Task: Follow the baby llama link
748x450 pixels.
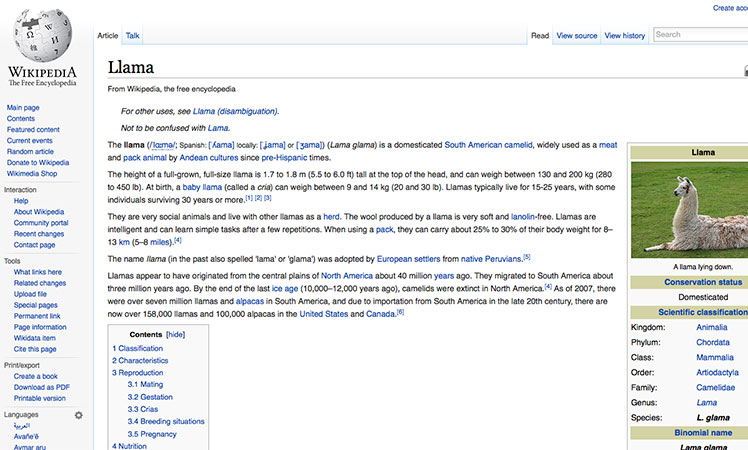Action: [202, 187]
